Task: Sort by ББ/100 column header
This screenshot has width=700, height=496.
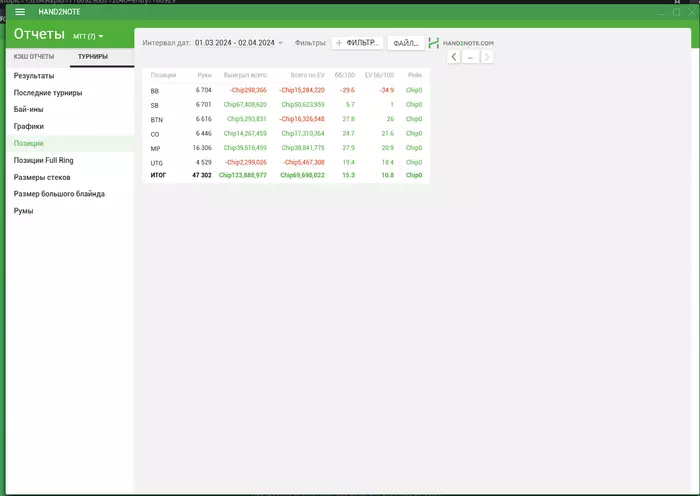Action: pyautogui.click(x=345, y=75)
